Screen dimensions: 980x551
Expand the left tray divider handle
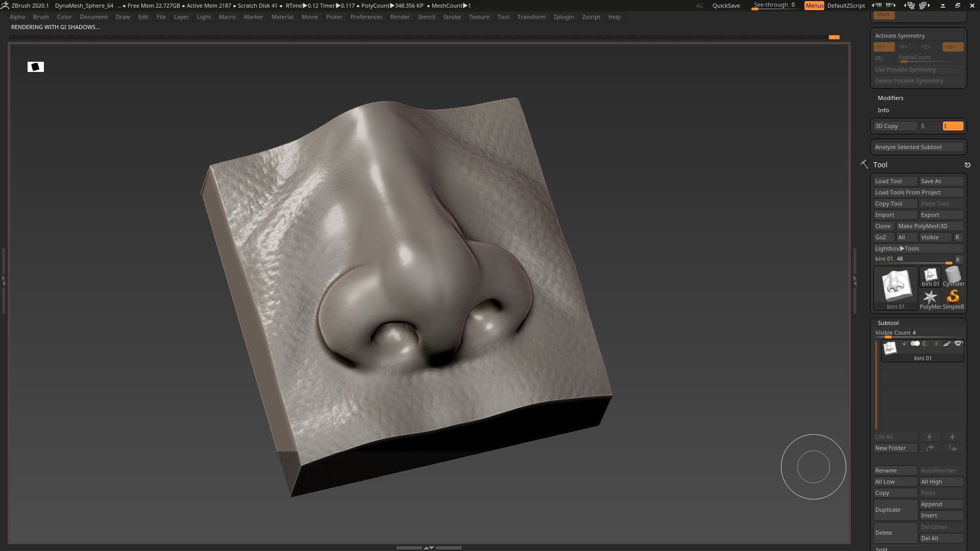[x=3, y=281]
